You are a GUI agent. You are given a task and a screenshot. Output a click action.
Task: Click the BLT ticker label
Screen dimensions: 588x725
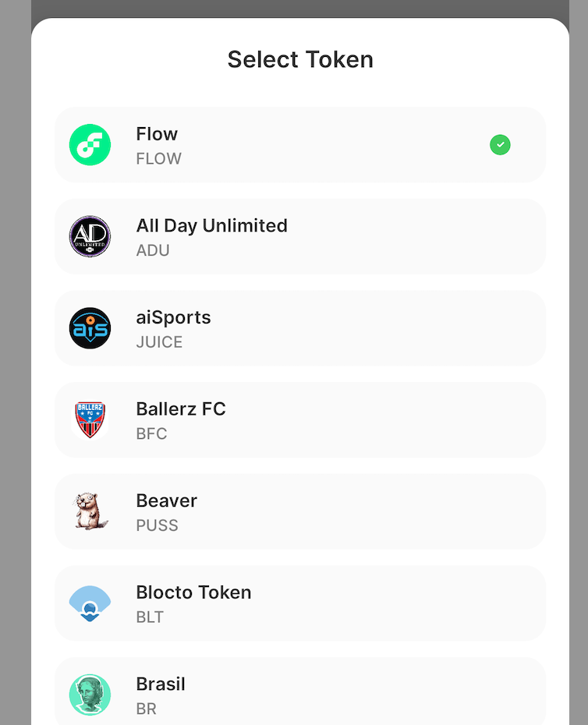click(150, 617)
